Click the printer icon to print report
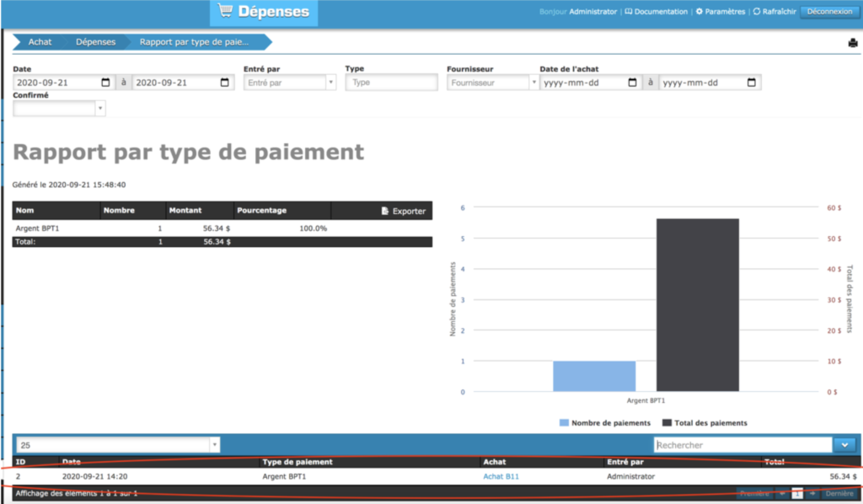Viewport: 863px width, 504px height. click(852, 44)
